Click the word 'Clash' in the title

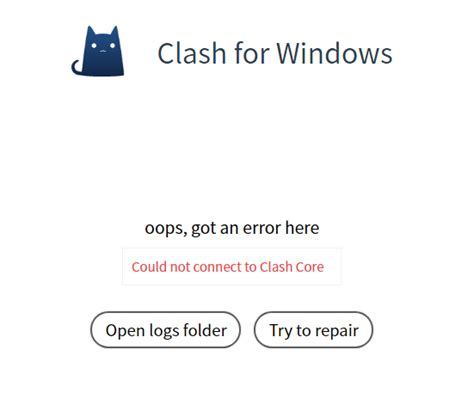[x=192, y=53]
